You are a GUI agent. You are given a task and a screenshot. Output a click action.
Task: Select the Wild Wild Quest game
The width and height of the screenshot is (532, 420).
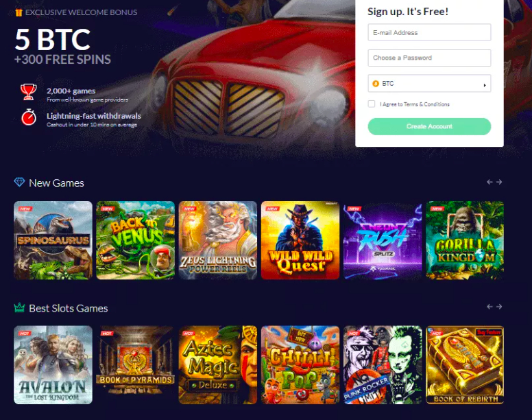[300, 240]
